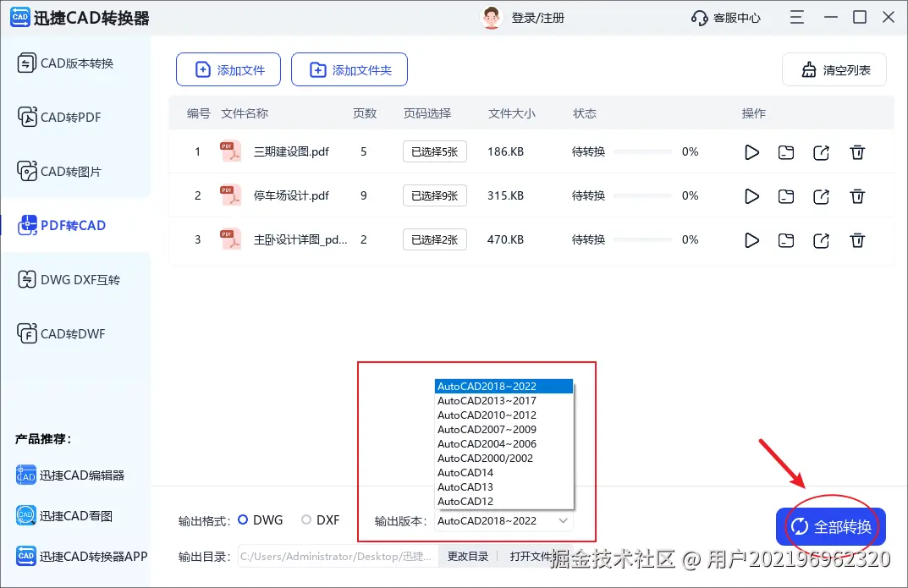The height and width of the screenshot is (588, 908).
Task: Choose AutoCAD2000/2002 output version
Action: pyautogui.click(x=504, y=459)
